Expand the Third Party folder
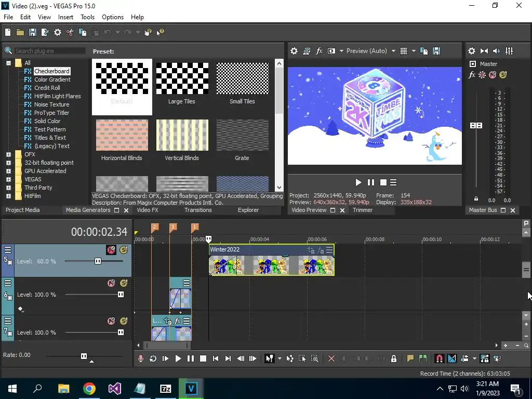Image resolution: width=532 pixels, height=399 pixels. [x=8, y=188]
